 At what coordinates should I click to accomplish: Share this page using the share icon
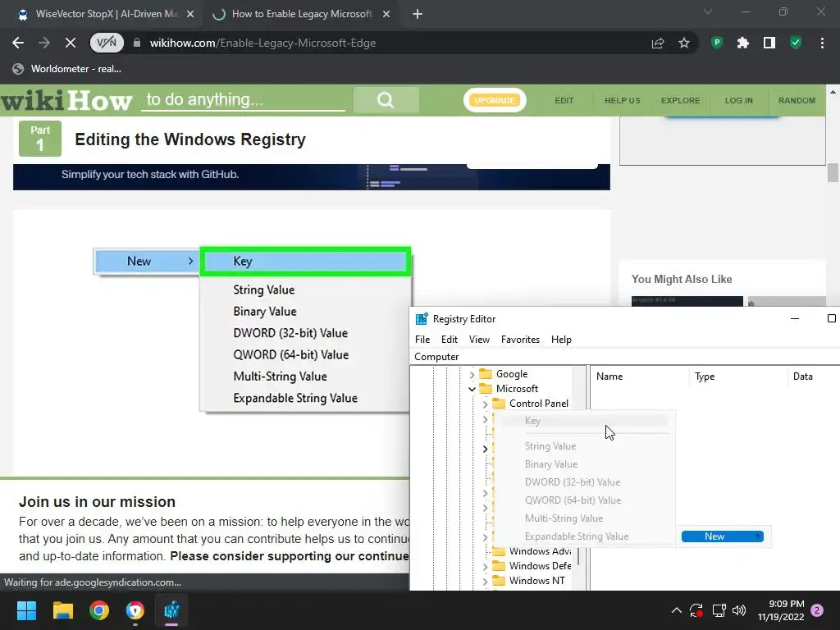(x=658, y=43)
